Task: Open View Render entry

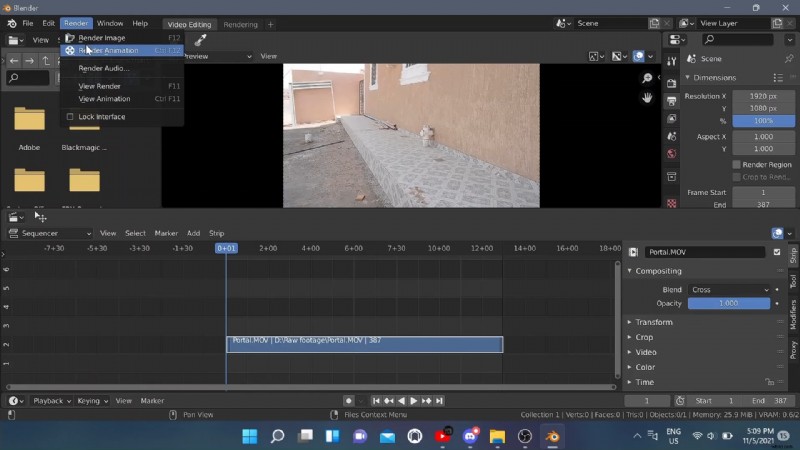Action: 121,86
